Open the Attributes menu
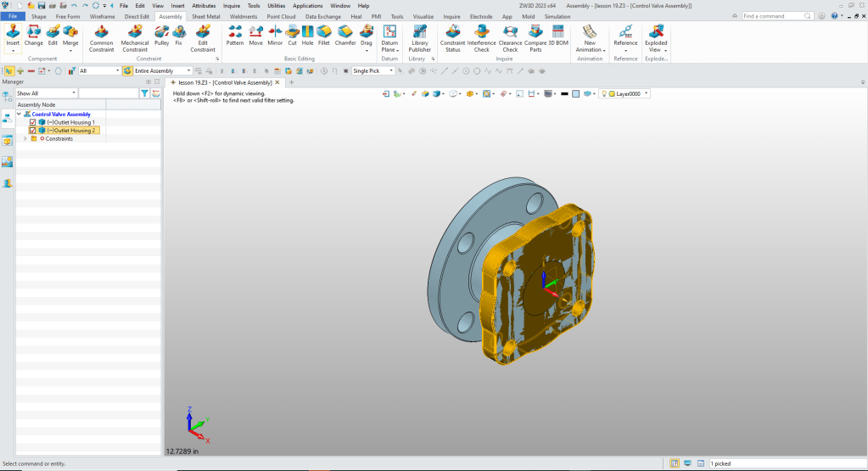This screenshot has height=471, width=868. click(204, 6)
